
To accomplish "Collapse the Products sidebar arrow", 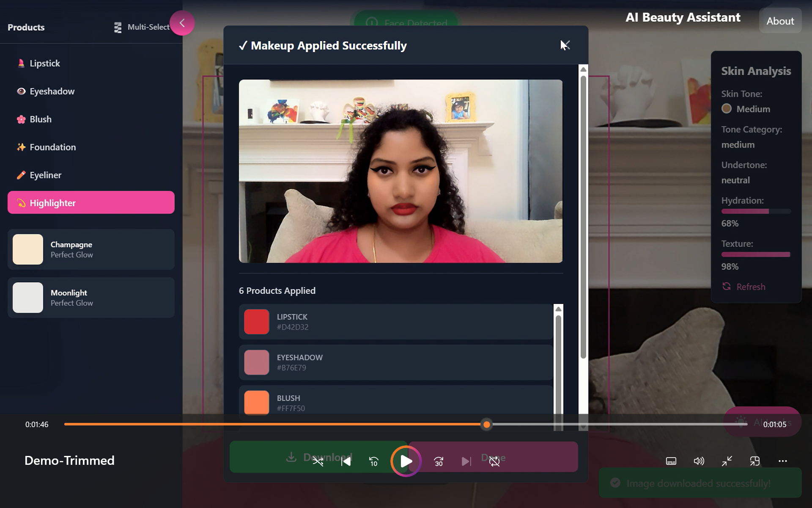I will tap(182, 23).
